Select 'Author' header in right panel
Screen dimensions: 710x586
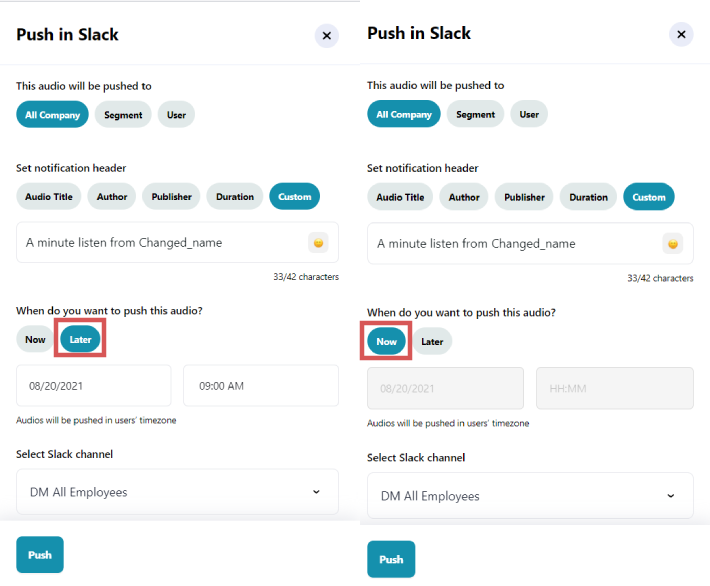click(464, 197)
